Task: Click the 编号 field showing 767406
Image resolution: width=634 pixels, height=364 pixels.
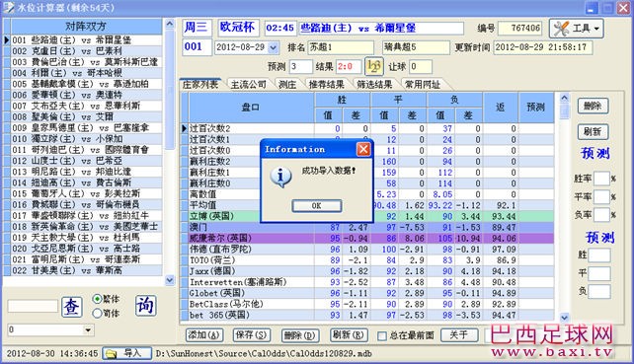Action: pyautogui.click(x=520, y=29)
